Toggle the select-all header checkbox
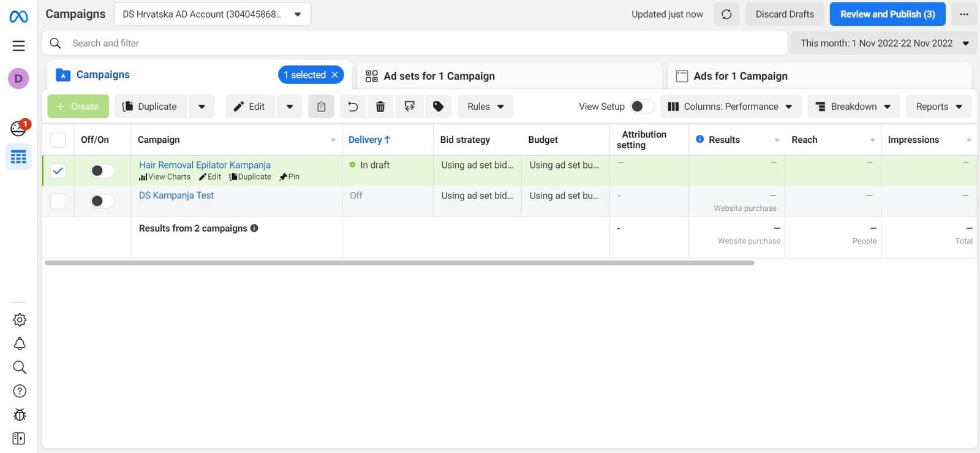Screen dimensions: 980x453 tap(58, 140)
